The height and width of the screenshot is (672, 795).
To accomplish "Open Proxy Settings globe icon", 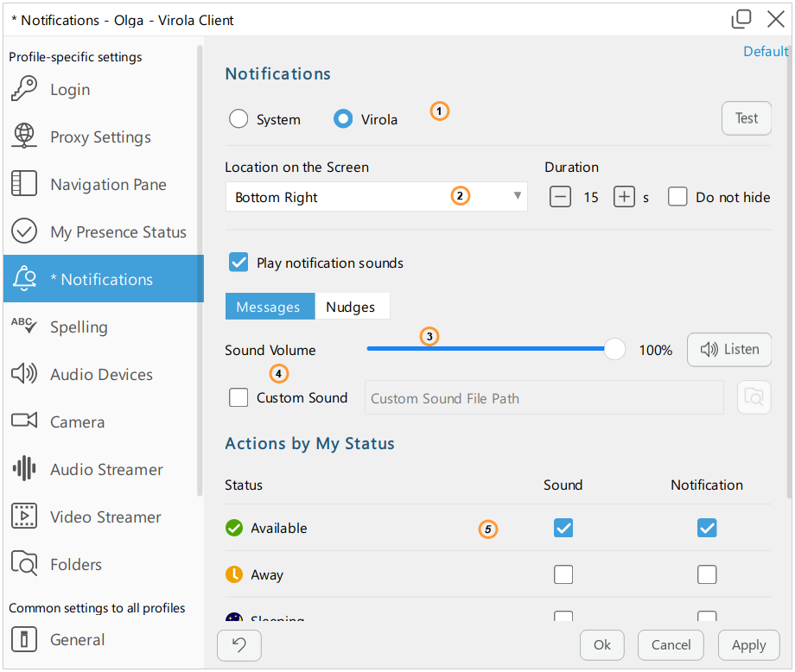I will pos(24,136).
